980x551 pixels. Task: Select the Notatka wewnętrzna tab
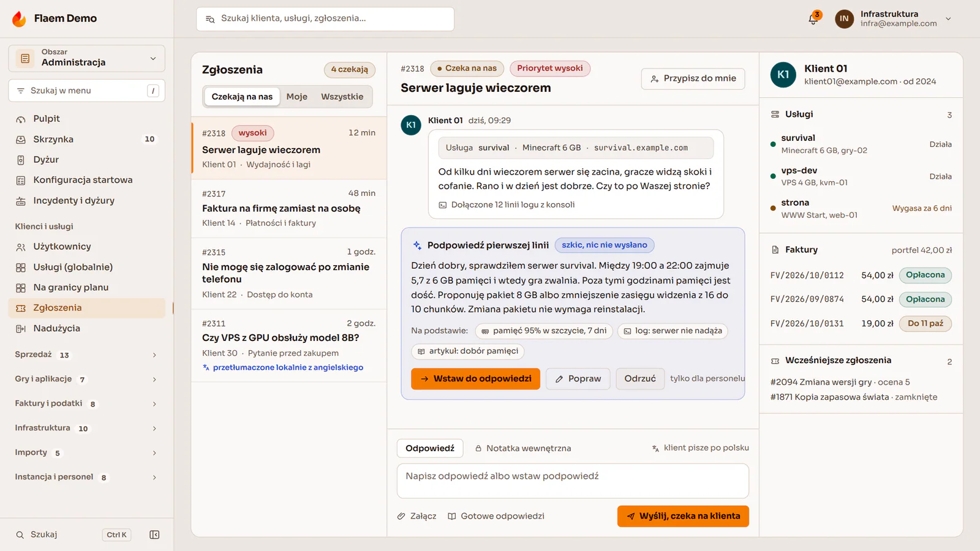tap(523, 448)
